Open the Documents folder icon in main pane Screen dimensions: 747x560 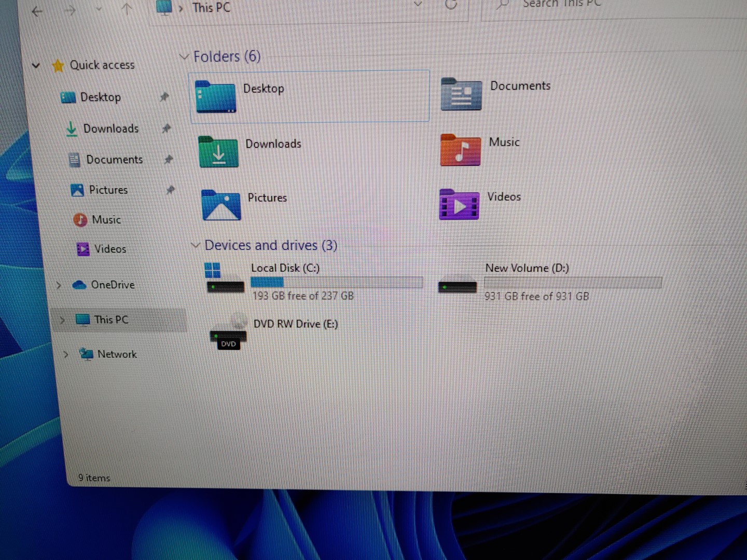[x=461, y=94]
